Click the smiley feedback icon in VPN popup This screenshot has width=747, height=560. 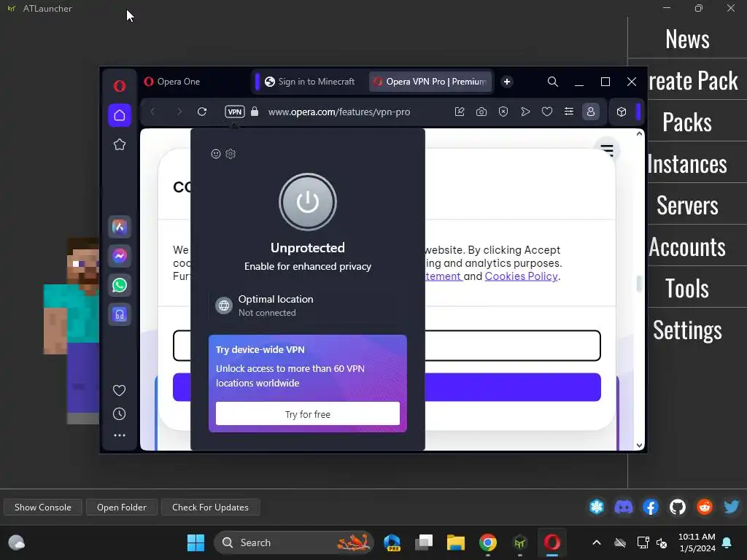(x=216, y=154)
